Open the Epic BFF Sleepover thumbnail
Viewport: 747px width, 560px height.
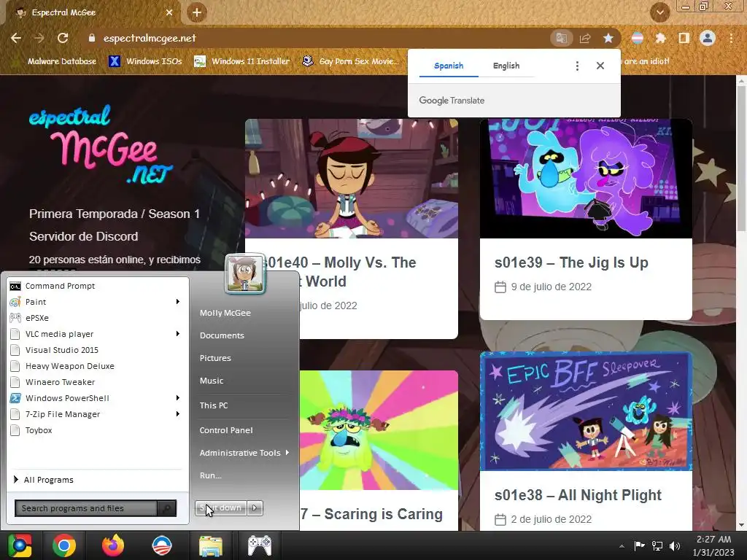(586, 411)
